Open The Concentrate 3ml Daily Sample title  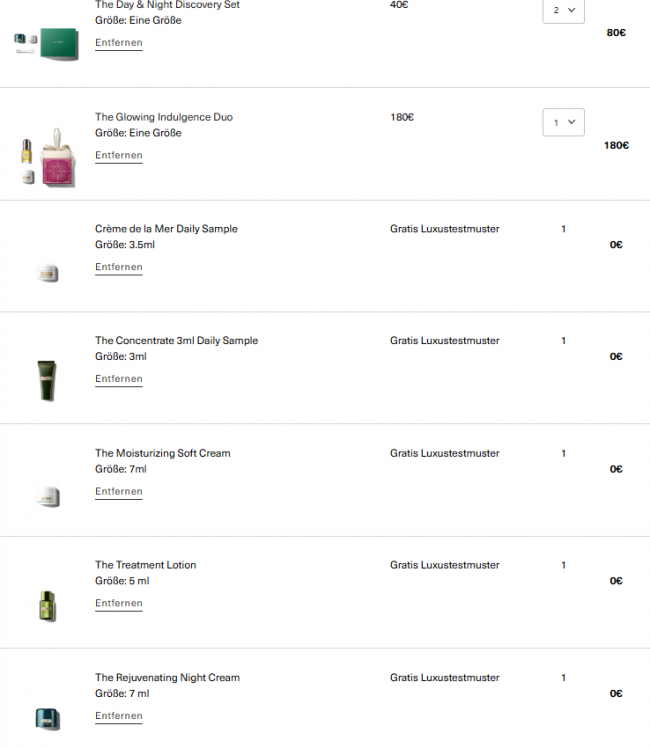click(176, 341)
